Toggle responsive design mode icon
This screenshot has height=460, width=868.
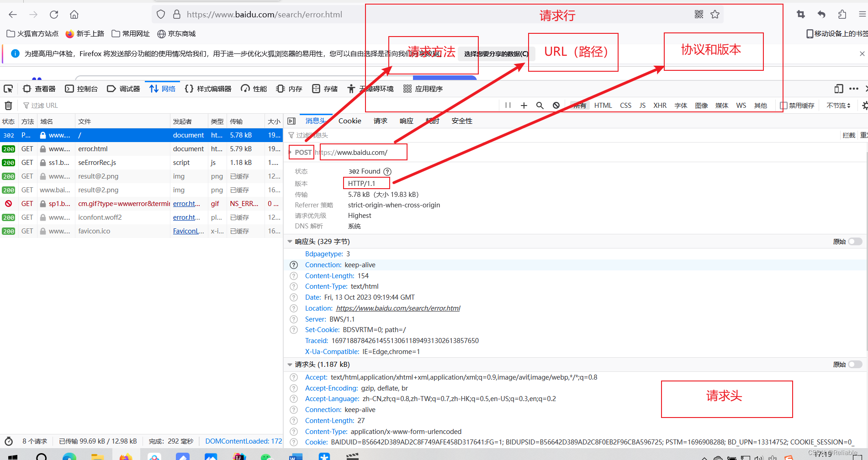tap(839, 89)
